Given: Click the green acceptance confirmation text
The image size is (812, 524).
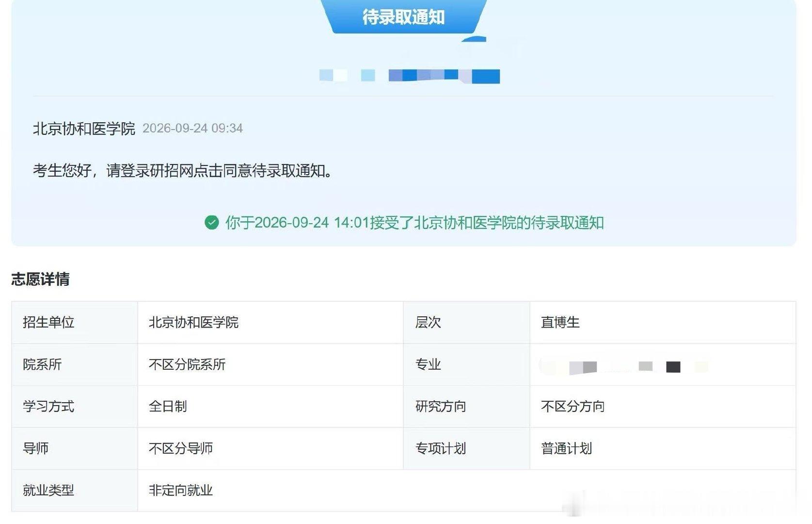Looking at the screenshot, I should [414, 223].
